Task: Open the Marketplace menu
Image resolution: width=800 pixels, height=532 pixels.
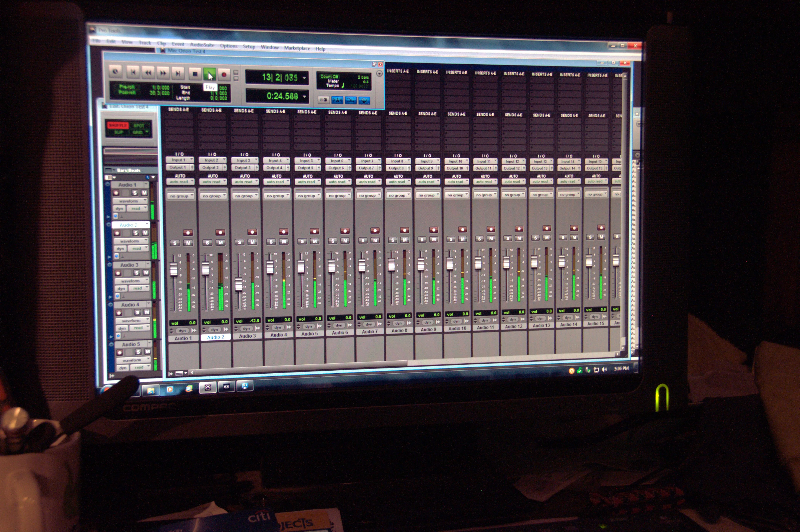Action: click(297, 48)
